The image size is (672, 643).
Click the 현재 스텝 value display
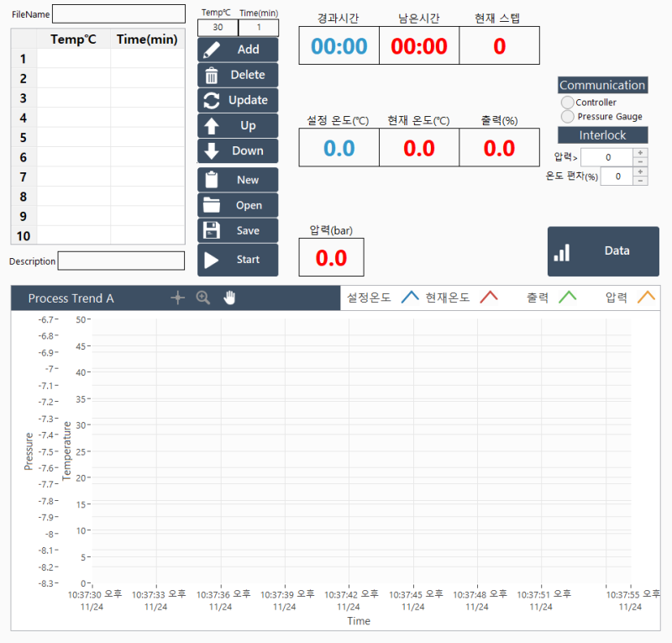[x=499, y=46]
